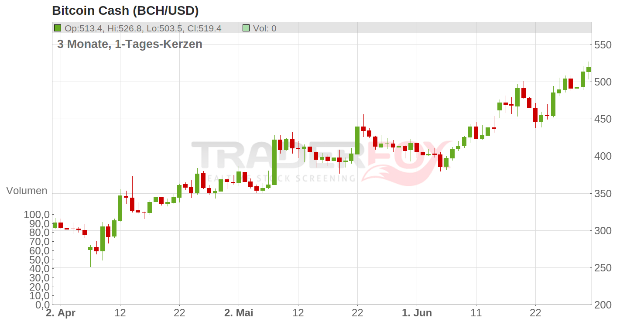
Task: Click the '11' date label in June
Action: coord(476,313)
